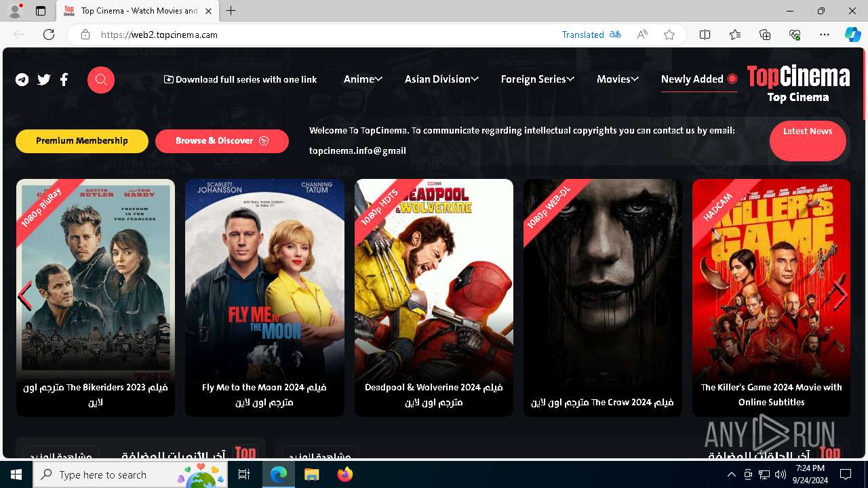Expand the Anime dropdown menu
The image size is (868, 488).
(x=363, y=79)
